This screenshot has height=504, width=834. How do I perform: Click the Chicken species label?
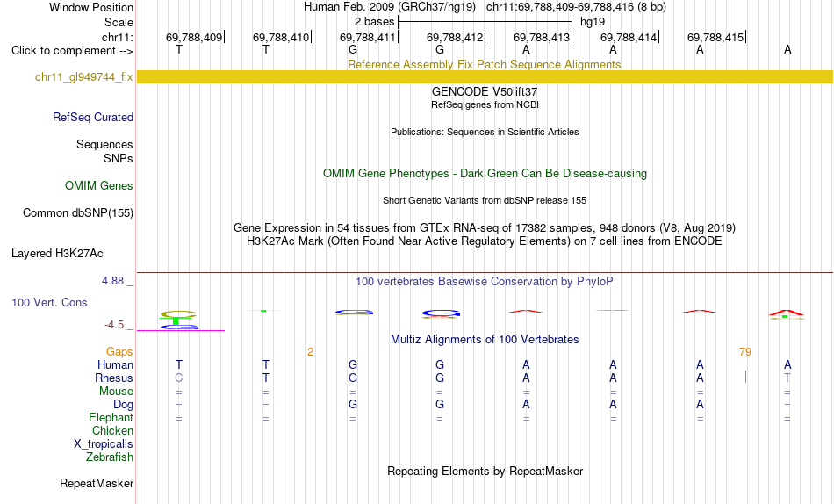click(112, 430)
